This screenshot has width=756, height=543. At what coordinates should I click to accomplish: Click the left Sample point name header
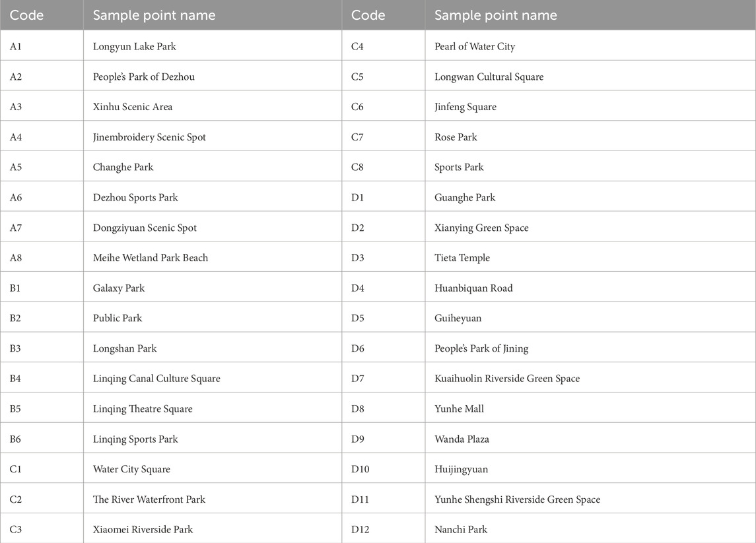[154, 15]
